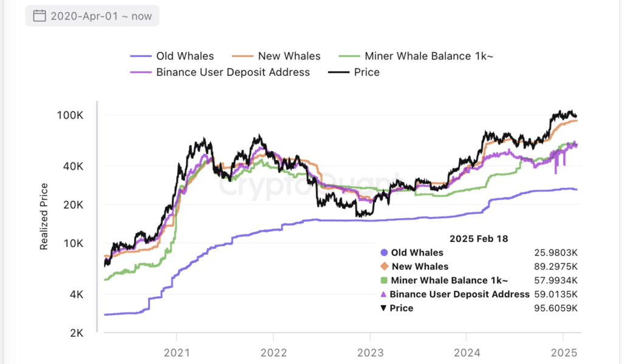Image resolution: width=622 pixels, height=364 pixels.
Task: Open the calendar icon in date range
Action: click(39, 16)
